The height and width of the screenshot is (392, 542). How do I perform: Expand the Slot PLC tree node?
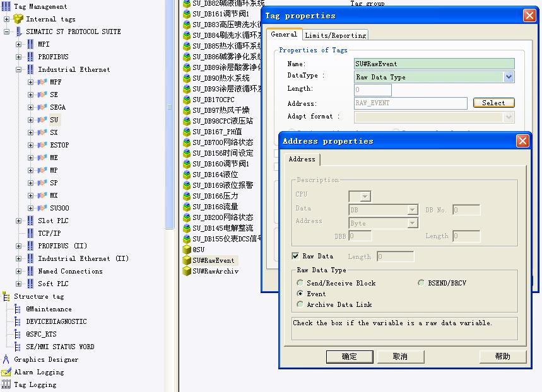coord(19,221)
